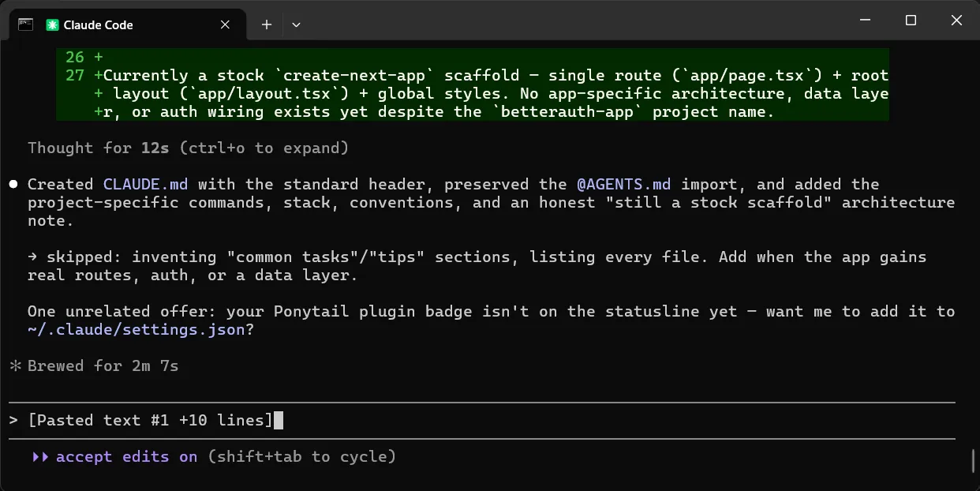The width and height of the screenshot is (980, 491).
Task: Click the ~/.claude/settings.json path
Action: (137, 329)
